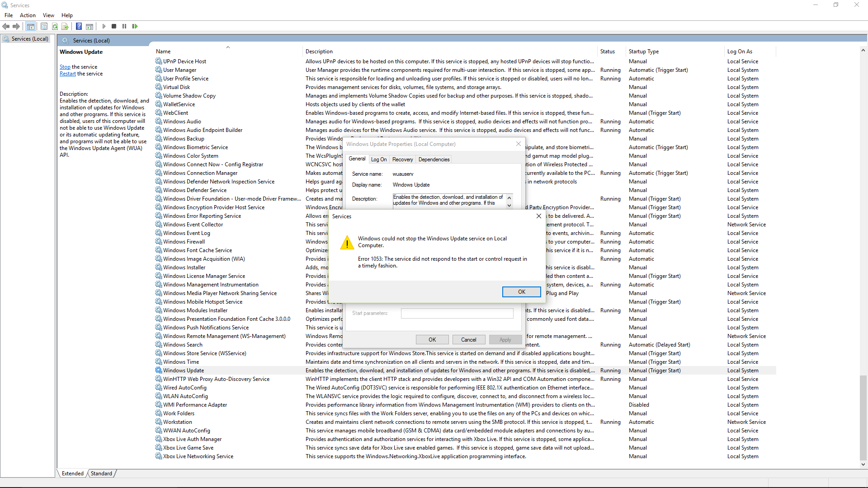868x488 pixels.
Task: Click the services list scrollbar down arrow
Action: coord(863,464)
